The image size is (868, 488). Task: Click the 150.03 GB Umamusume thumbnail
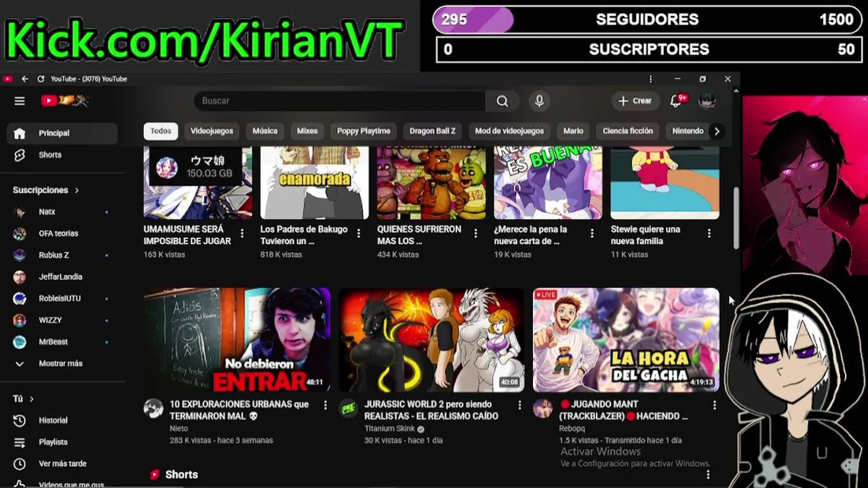(198, 182)
